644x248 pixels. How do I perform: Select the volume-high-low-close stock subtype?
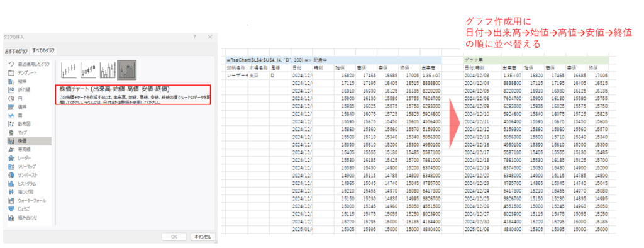point(108,70)
